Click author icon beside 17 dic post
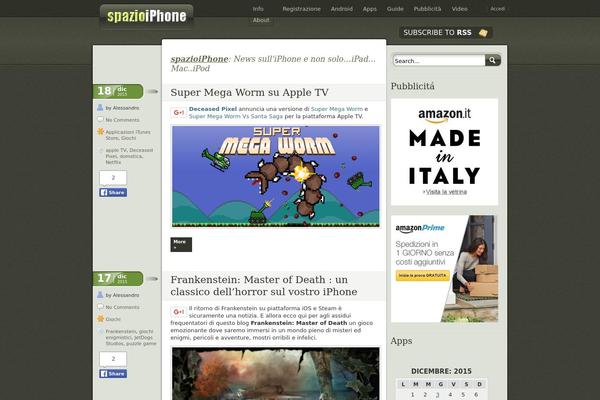This screenshot has width=600, height=400. 100,295
